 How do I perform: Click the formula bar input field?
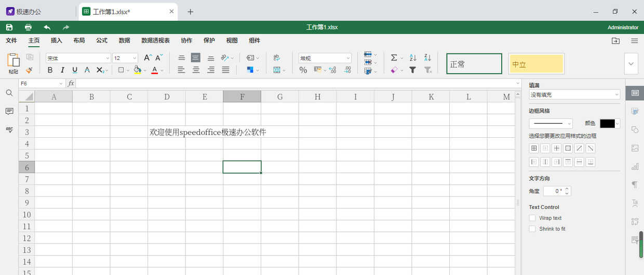[295, 84]
